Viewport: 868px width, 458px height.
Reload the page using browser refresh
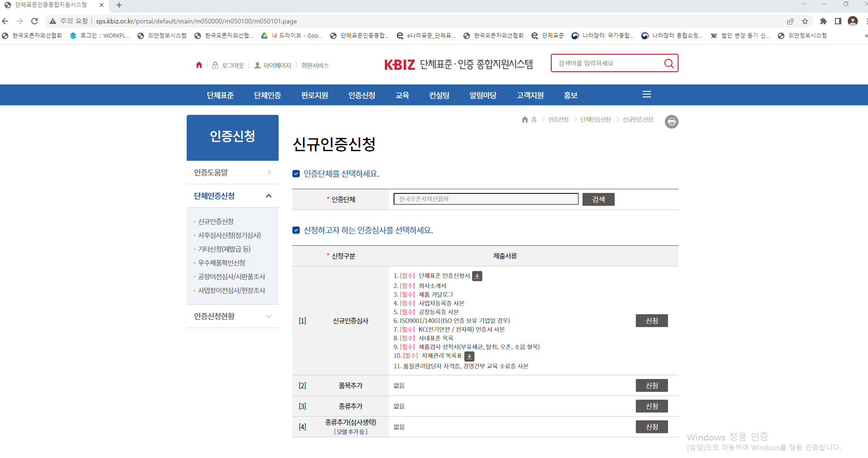click(x=34, y=21)
